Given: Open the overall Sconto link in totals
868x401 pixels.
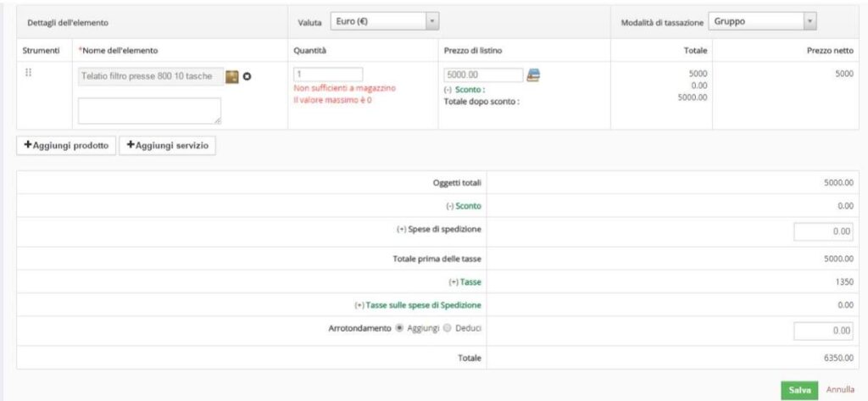Looking at the screenshot, I should click(x=468, y=205).
